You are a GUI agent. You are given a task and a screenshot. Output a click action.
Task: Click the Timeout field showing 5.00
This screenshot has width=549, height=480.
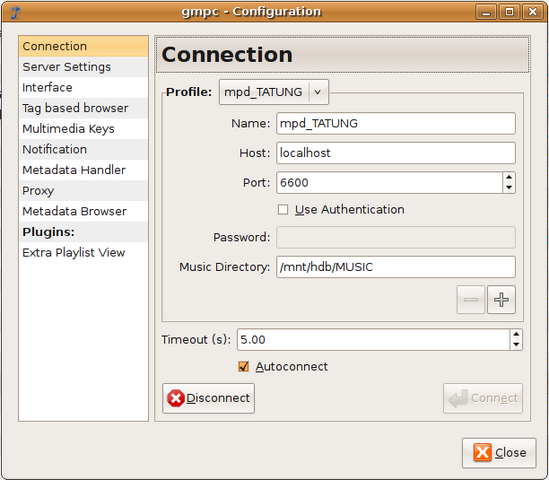(x=373, y=340)
